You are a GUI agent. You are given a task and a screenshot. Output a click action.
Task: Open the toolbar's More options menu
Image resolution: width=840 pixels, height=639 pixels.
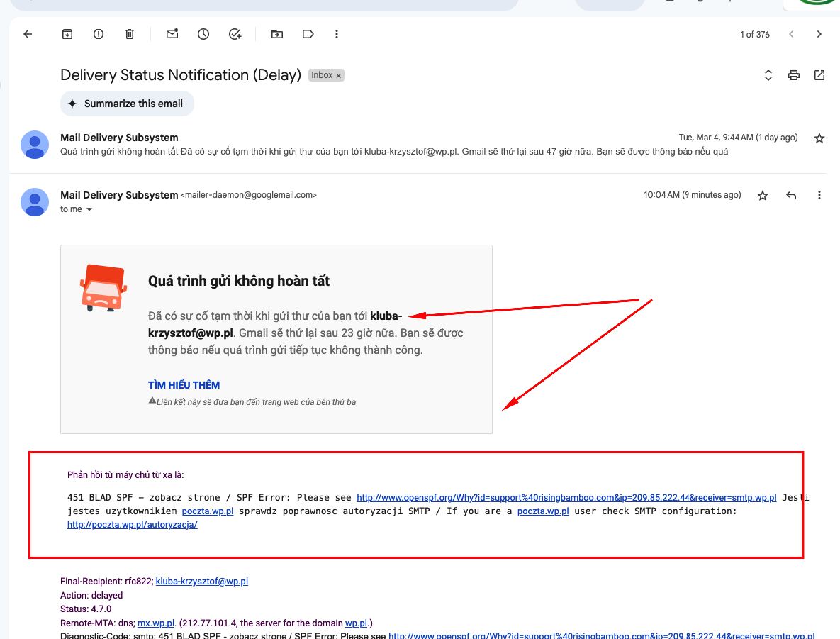(337, 34)
